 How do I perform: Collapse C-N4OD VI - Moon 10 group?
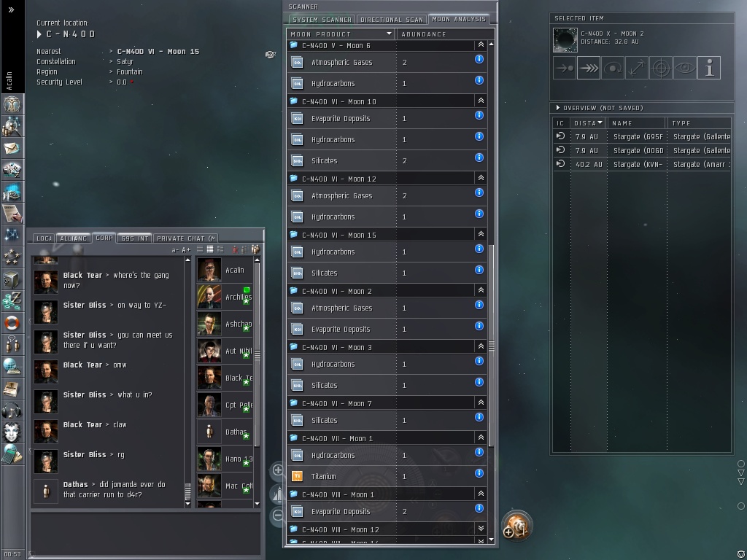tap(481, 101)
